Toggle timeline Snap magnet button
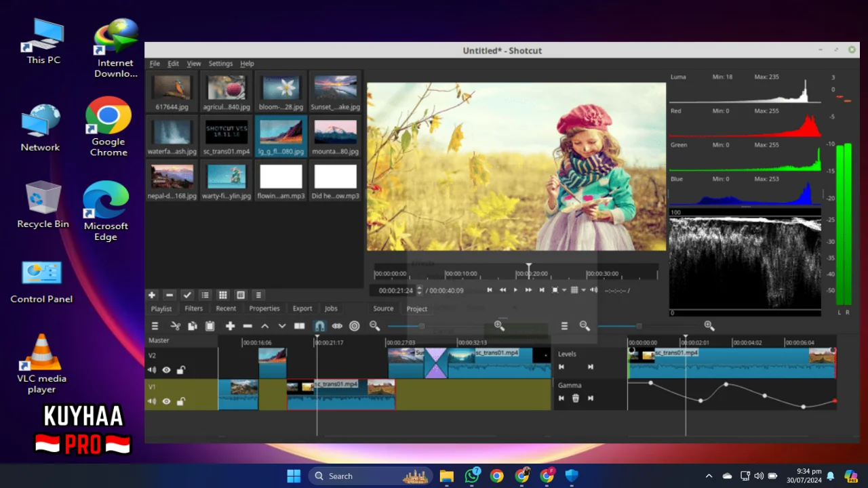 (x=319, y=326)
